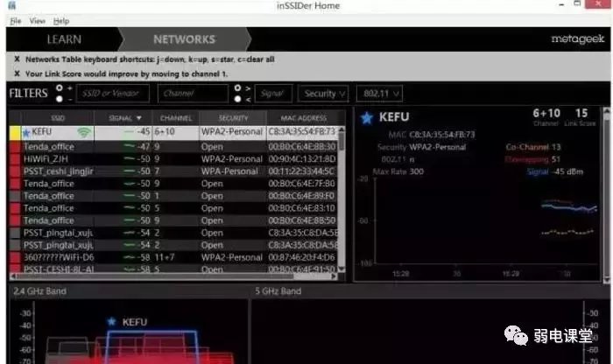Screen dimensions: 613x364
Task: Click the star above the 2.4 GHz KEFU graph
Action: 111,321
